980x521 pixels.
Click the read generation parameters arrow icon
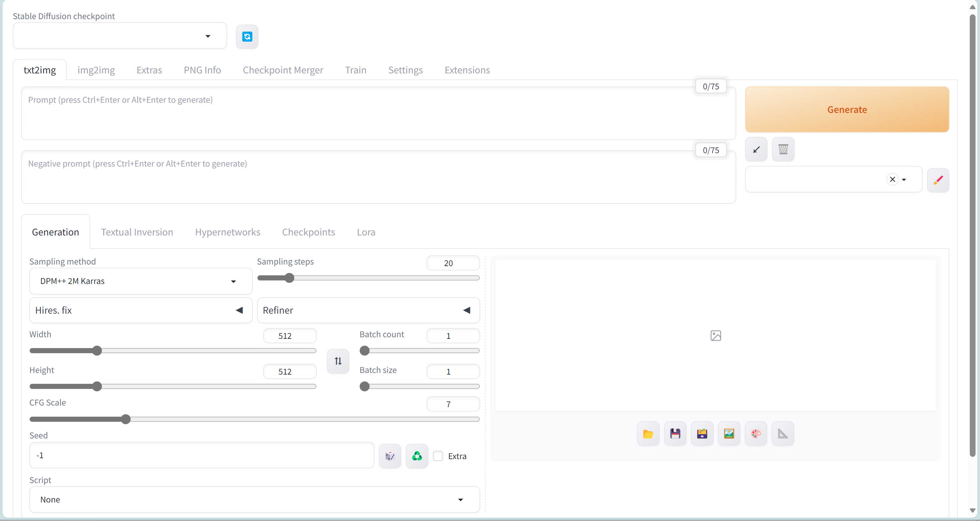point(756,149)
